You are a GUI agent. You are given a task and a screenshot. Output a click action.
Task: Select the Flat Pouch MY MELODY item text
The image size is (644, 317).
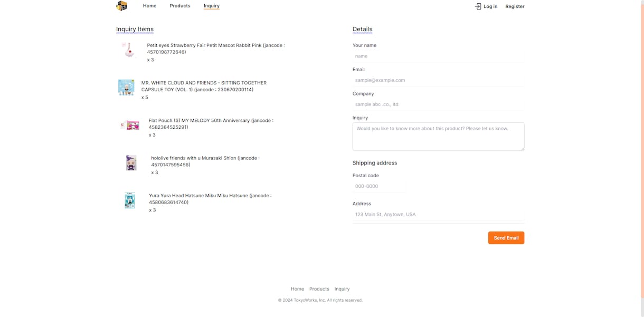coord(211,123)
